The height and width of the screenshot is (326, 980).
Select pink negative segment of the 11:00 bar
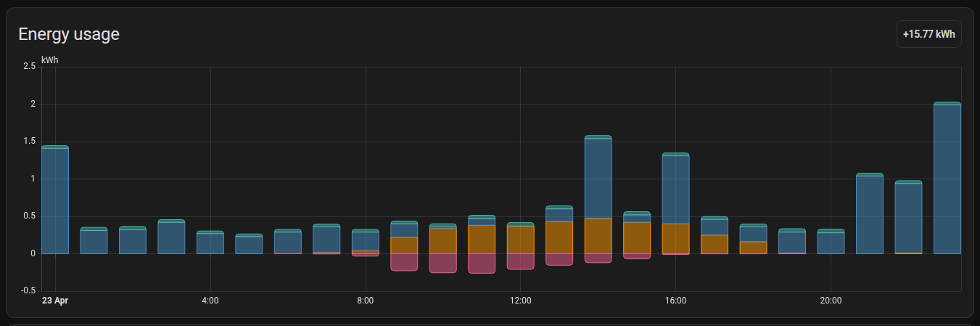coord(482,263)
